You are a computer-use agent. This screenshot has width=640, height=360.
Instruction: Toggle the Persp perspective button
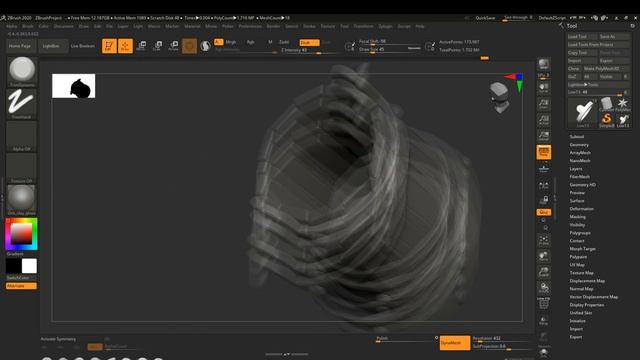pos(544,152)
